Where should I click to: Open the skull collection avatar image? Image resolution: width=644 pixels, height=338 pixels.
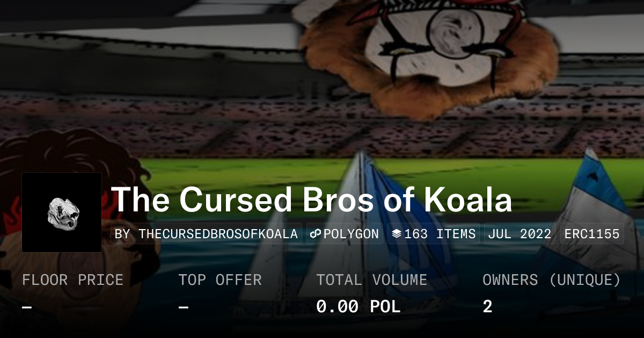pyautogui.click(x=62, y=212)
